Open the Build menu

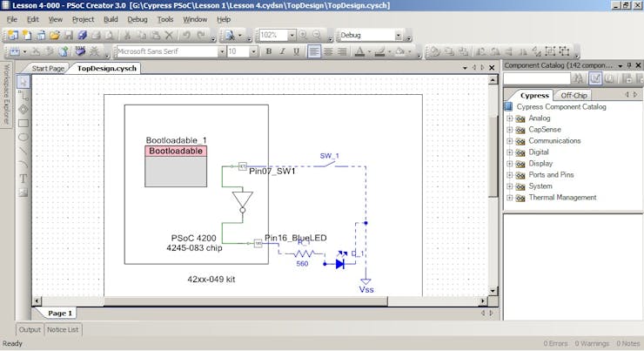[111, 19]
